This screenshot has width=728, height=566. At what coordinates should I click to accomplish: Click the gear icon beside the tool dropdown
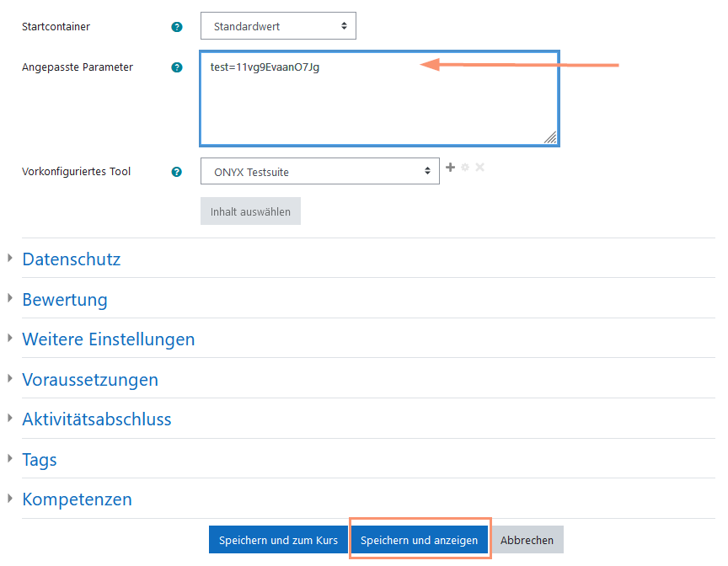coord(465,167)
